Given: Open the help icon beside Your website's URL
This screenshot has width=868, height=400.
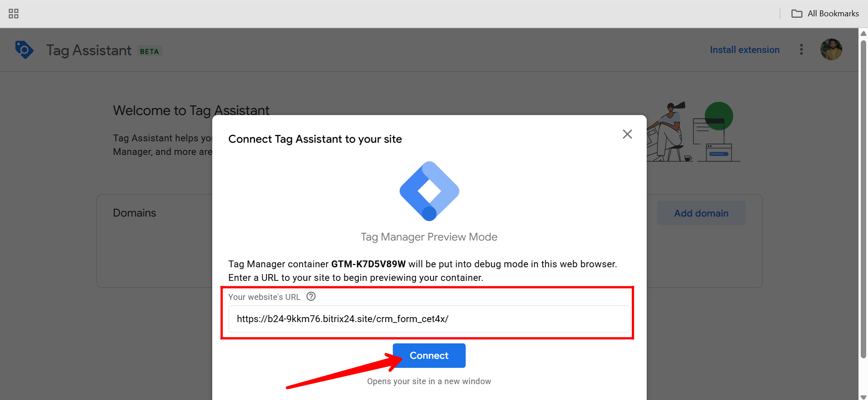Looking at the screenshot, I should [311, 297].
